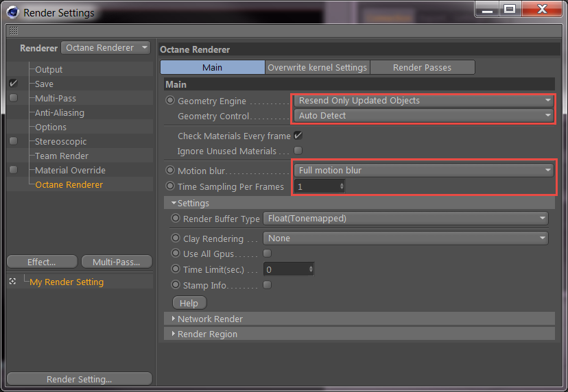Image resolution: width=568 pixels, height=392 pixels.
Task: Toggle the Clay Rendering animation dot
Action: (x=176, y=238)
